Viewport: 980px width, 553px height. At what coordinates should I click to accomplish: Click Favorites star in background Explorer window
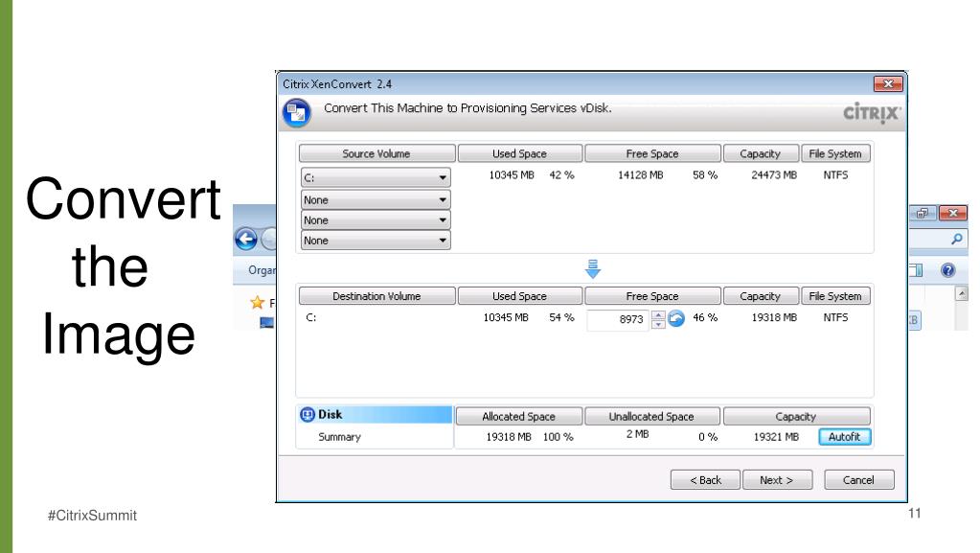tap(257, 303)
